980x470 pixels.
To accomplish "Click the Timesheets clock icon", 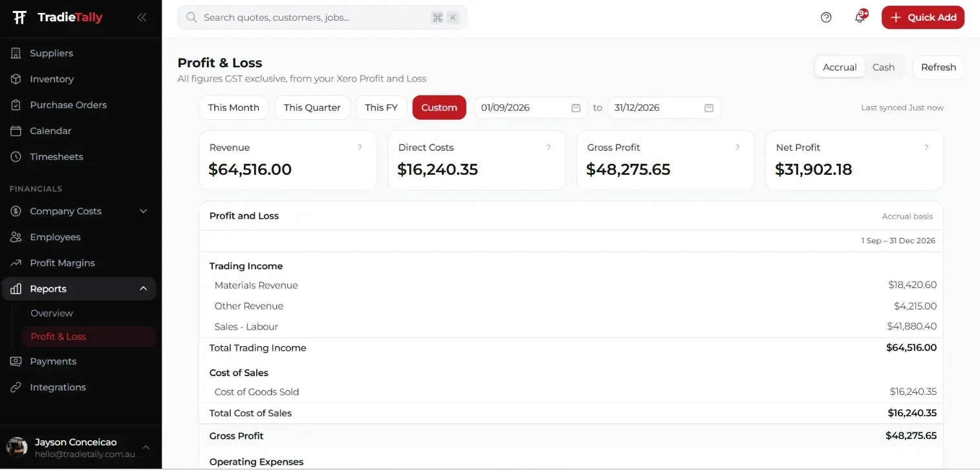I will point(16,157).
